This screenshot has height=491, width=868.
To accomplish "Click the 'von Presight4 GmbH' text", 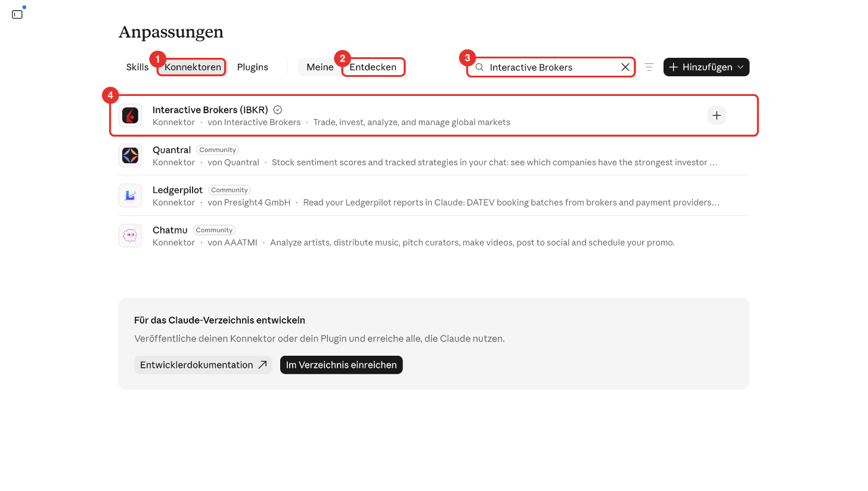I will [249, 203].
